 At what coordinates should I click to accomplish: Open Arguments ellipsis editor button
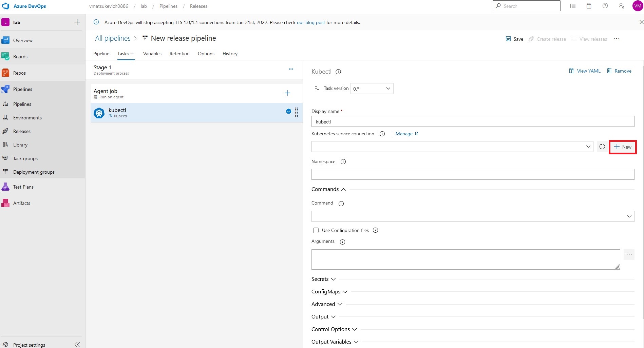tap(629, 255)
